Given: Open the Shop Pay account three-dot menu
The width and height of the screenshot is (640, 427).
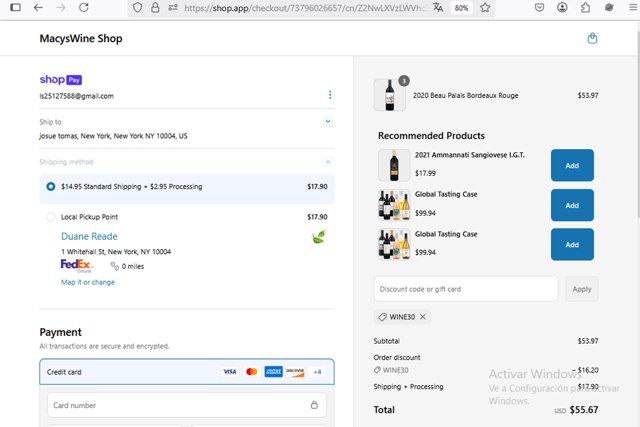Looking at the screenshot, I should pos(329,95).
